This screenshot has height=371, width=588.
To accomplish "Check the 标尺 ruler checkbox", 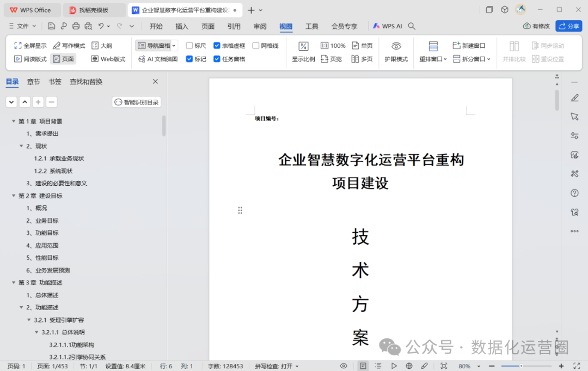I will click(x=189, y=45).
